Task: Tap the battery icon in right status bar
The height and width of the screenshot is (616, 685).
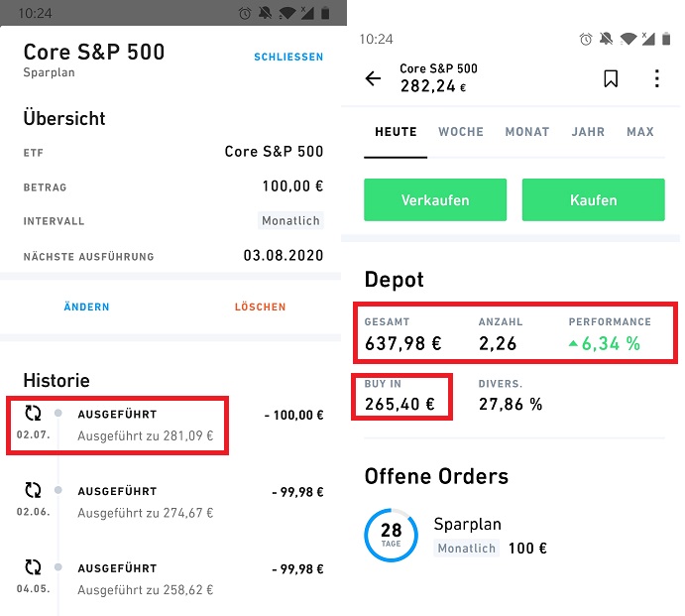Action: [666, 39]
